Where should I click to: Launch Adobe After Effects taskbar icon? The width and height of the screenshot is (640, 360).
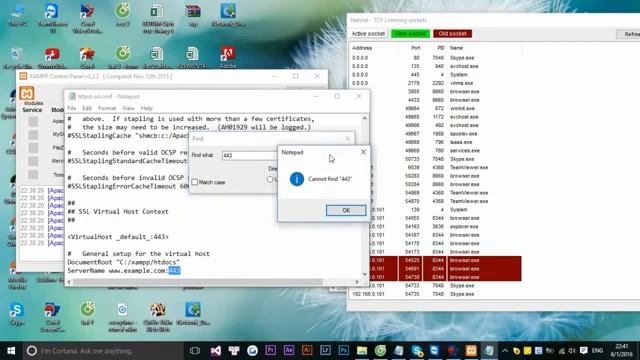(289, 351)
